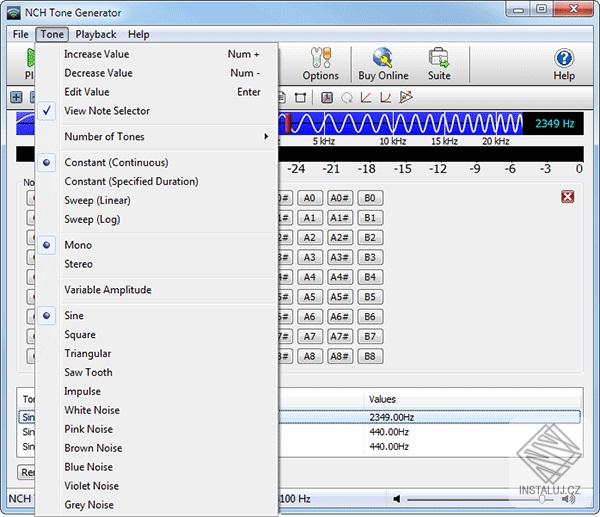Click note button A7
Image resolution: width=600 pixels, height=517 pixels.
point(310,337)
